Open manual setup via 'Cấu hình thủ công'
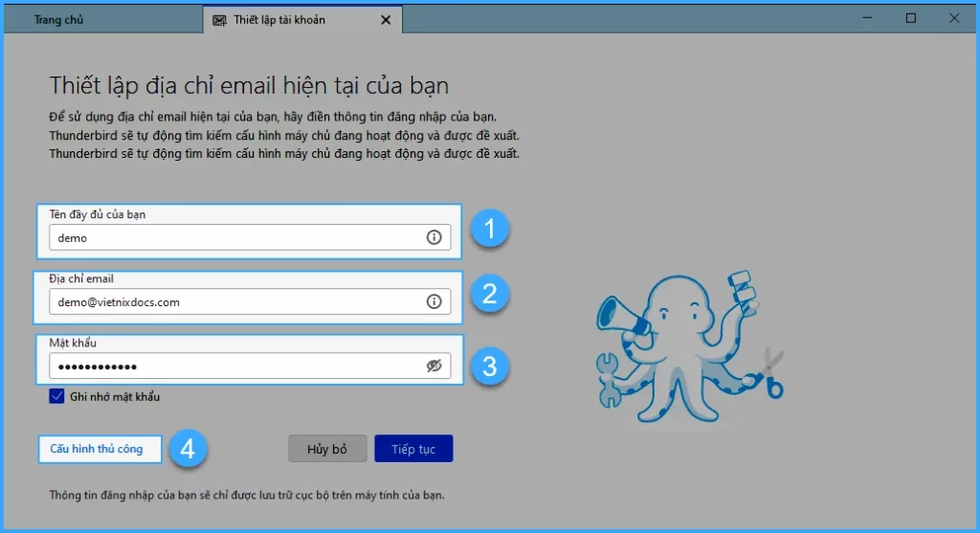 97,449
